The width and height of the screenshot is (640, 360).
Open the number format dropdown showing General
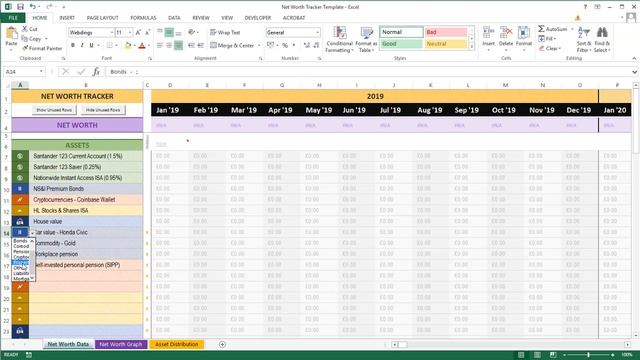coord(318,32)
